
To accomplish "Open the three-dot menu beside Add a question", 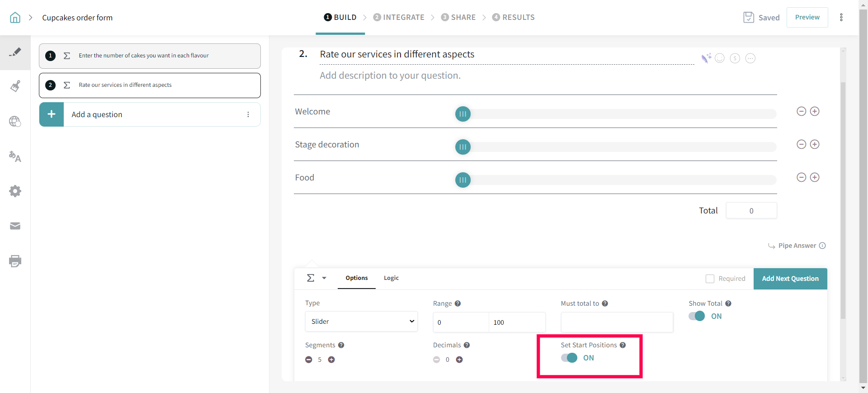I will 248,114.
